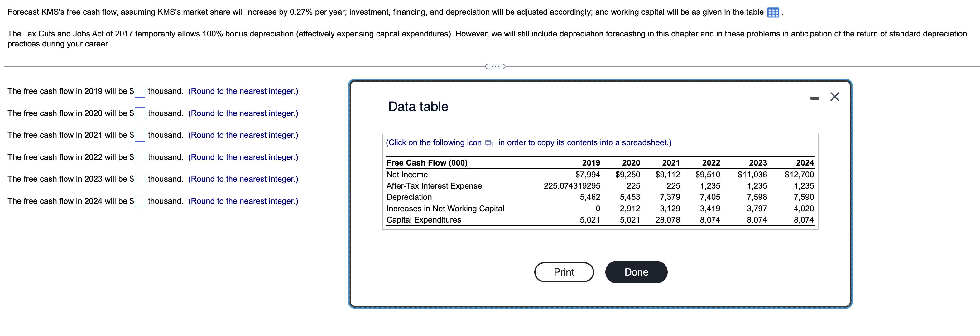Viewport: 980px width, 336px height.
Task: Click the 2022 free cash flow input box
Action: pos(140,157)
